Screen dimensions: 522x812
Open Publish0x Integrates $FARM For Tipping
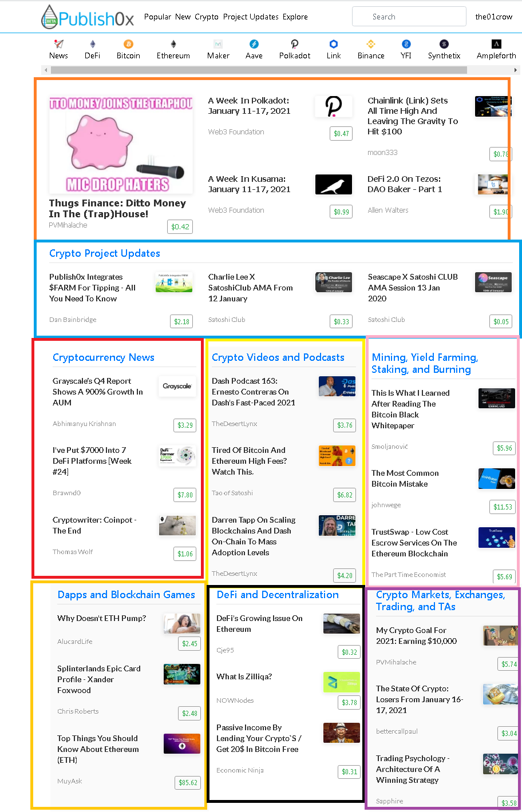[x=92, y=288]
